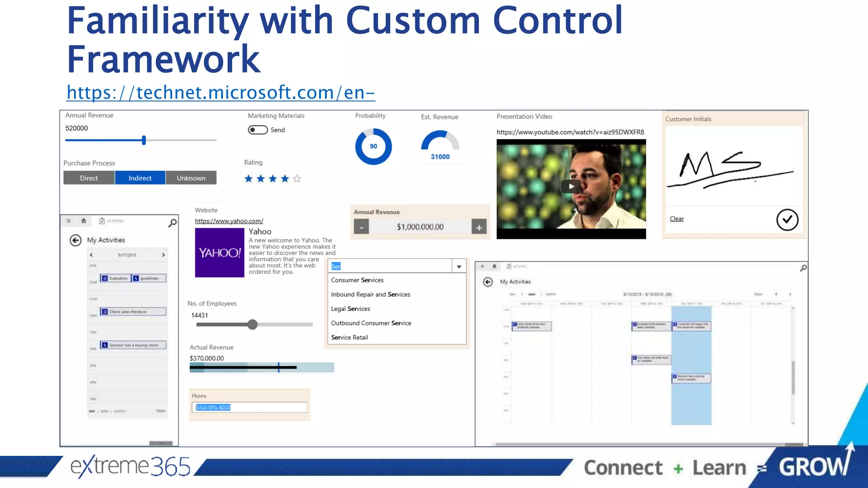
Task: Expand the autocomplete dropdown arrow
Action: pyautogui.click(x=459, y=266)
